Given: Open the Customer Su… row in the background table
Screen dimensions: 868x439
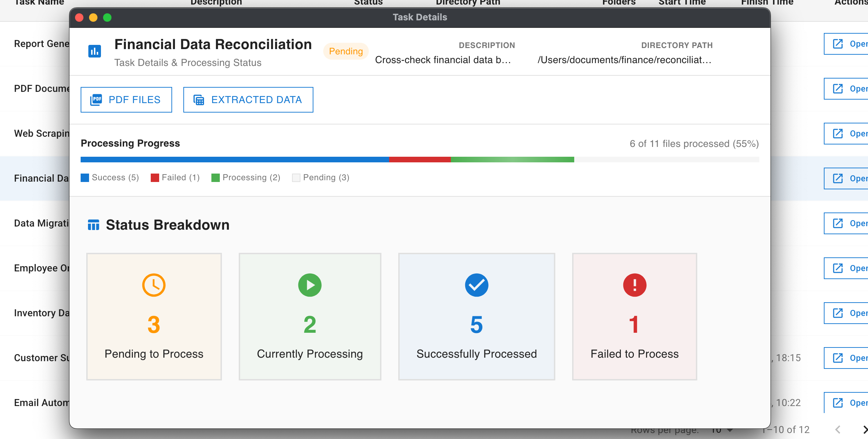Looking at the screenshot, I should 846,358.
